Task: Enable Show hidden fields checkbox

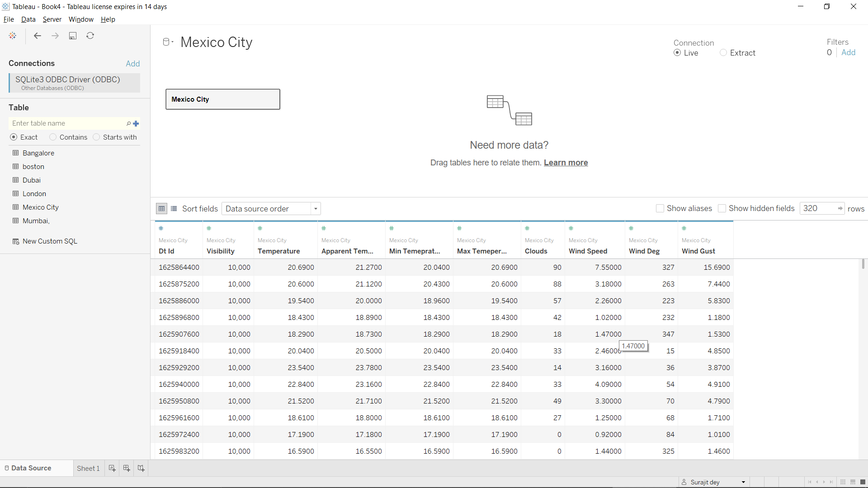Action: click(722, 208)
